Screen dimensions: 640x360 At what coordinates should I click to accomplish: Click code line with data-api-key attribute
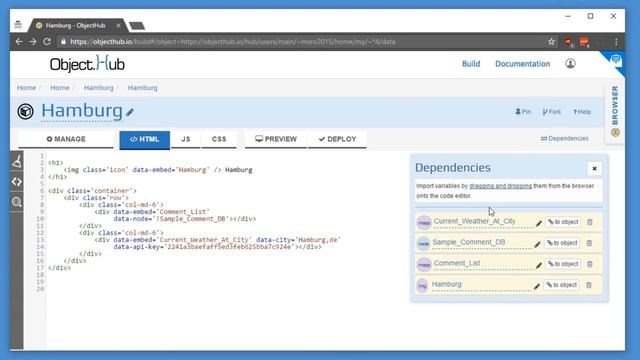(x=217, y=247)
